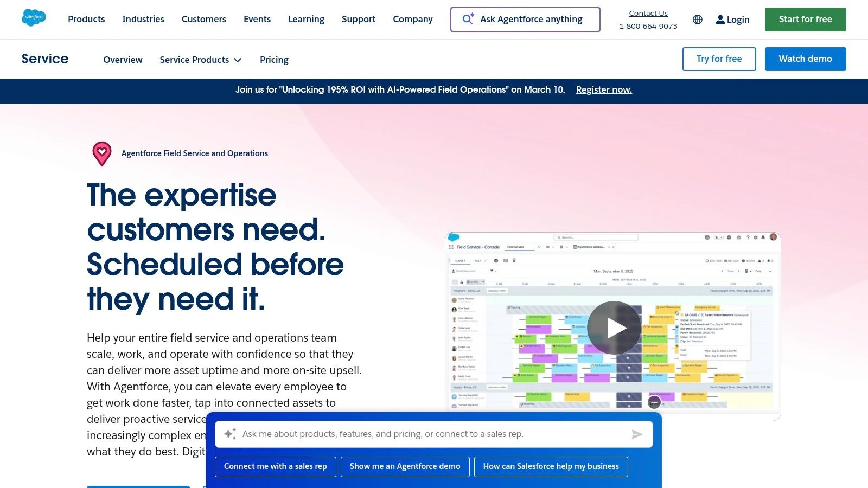Click the Try for free button
Viewport: 868px width, 488px height.
719,59
